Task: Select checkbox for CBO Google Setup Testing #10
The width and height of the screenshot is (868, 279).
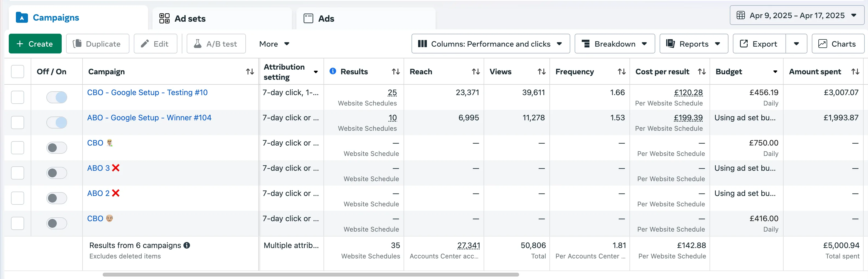Action: 18,97
